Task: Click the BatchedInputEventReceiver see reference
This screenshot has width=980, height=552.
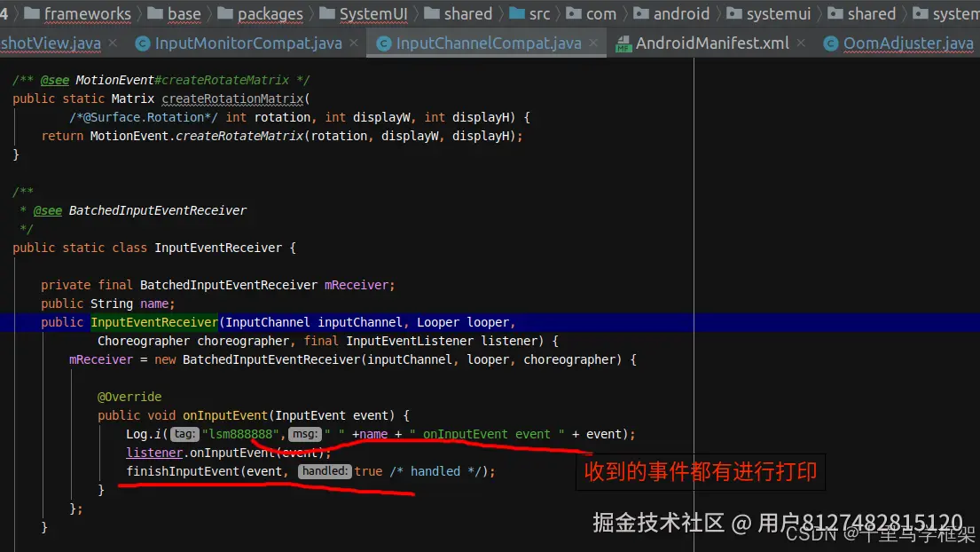Action: 158,210
